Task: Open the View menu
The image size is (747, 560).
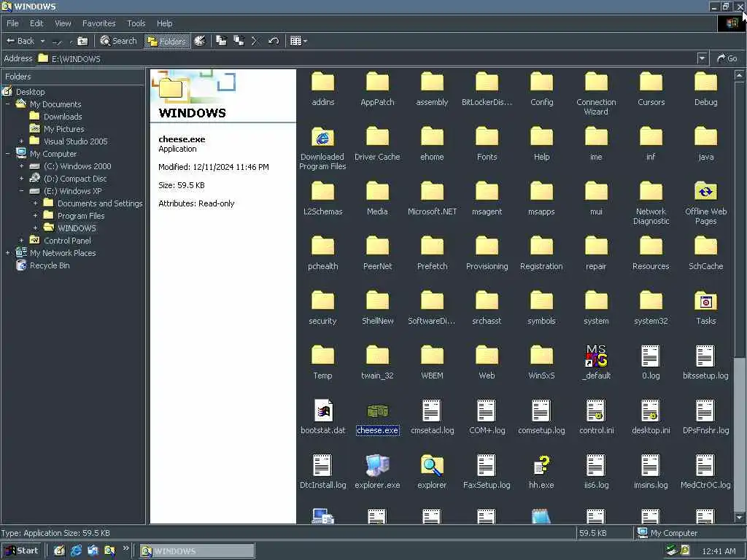Action: coord(63,23)
